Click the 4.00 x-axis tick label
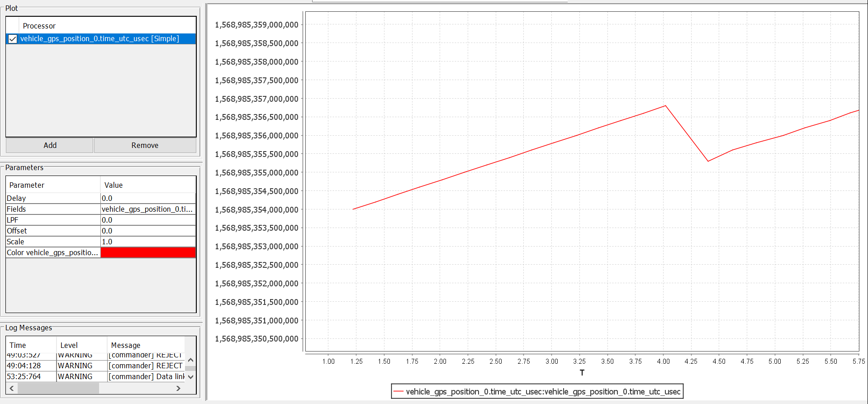The height and width of the screenshot is (404, 868). (x=663, y=361)
